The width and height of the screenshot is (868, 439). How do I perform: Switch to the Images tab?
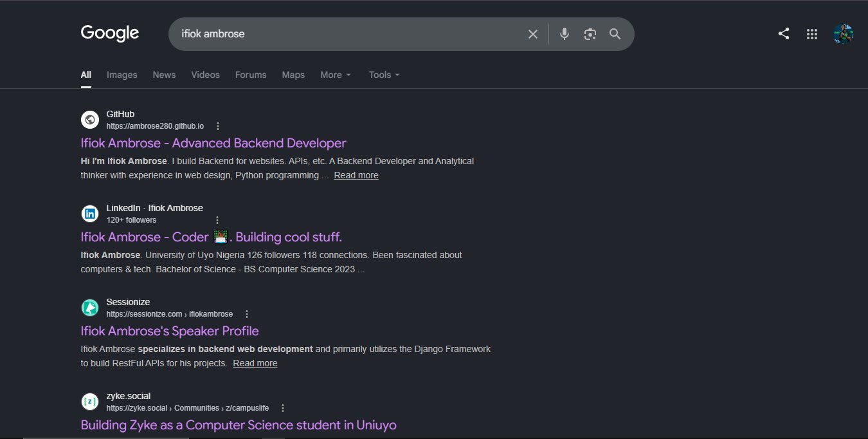pos(122,75)
